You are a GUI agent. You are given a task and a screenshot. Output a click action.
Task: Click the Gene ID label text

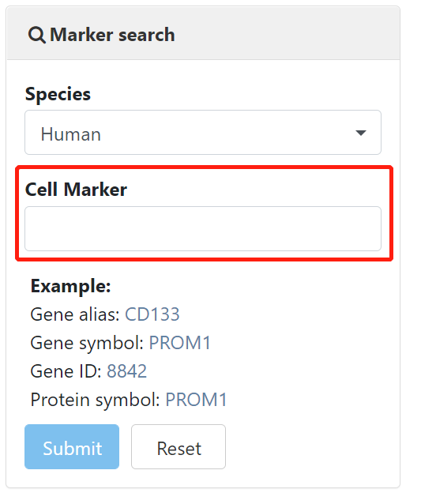[x=66, y=371]
